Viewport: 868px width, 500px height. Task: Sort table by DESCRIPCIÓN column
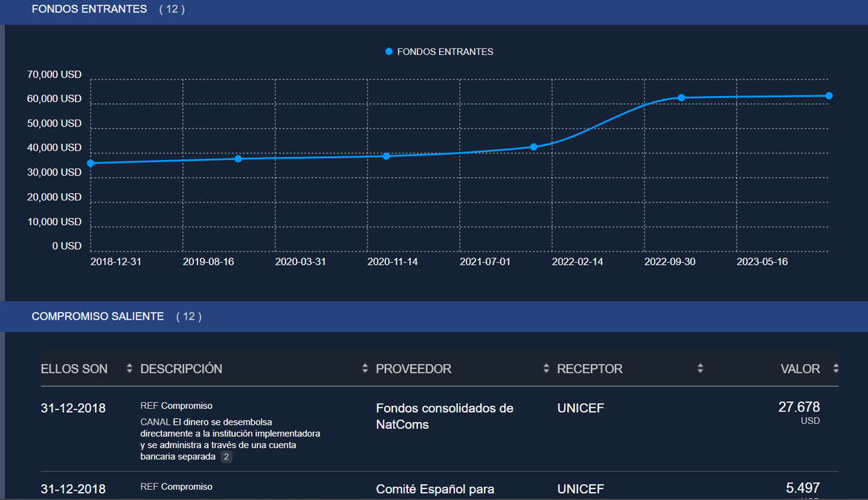coord(365,369)
